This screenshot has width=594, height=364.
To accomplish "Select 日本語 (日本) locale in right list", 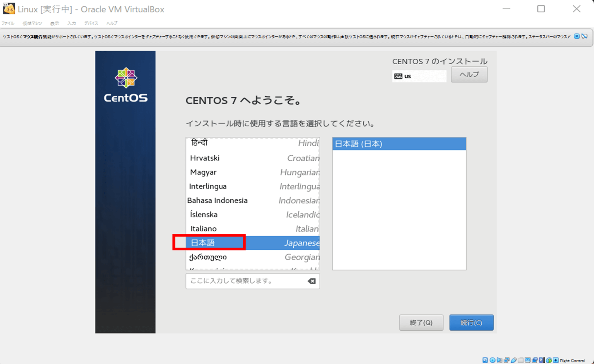I will (399, 144).
